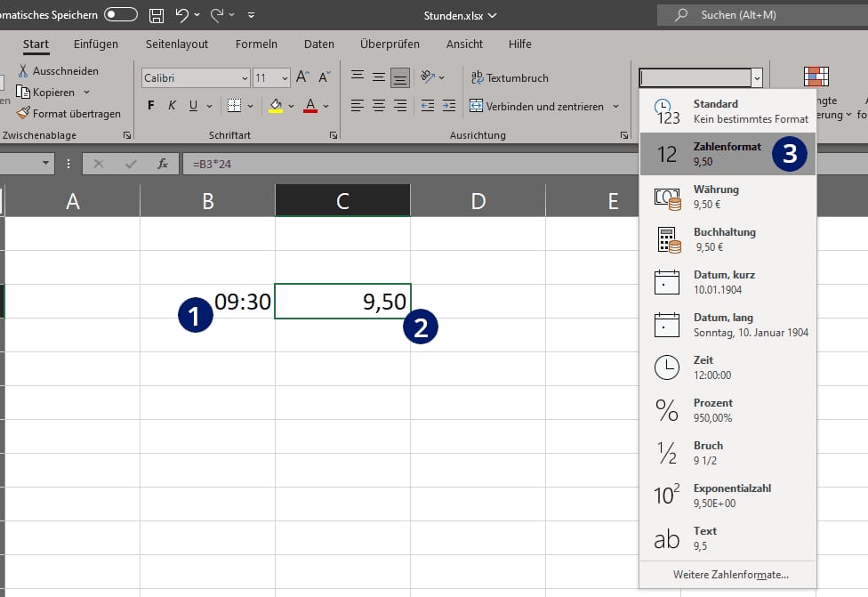The image size is (868, 597).
Task: Open the Formeln ribbon tab
Action: [256, 44]
